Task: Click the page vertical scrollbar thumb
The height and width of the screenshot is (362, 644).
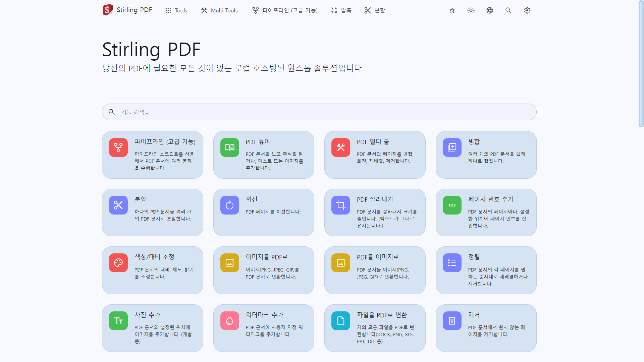Action: point(641,64)
